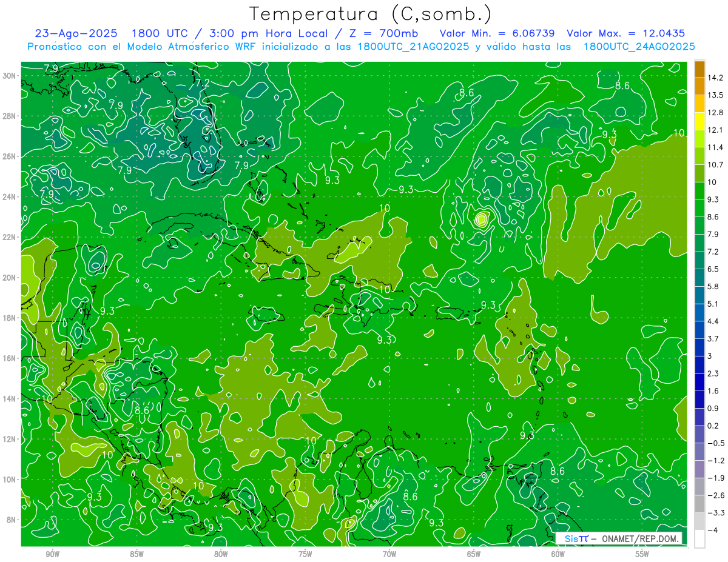Click the '55W' longitude axis label
Screen dimensions: 728x562
[x=642, y=554]
